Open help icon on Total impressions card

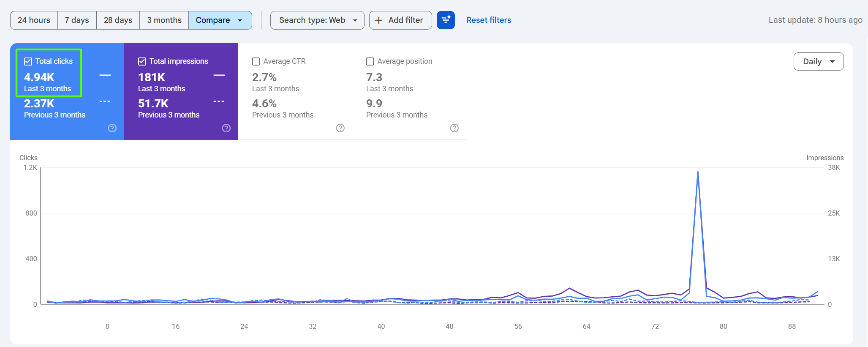(x=226, y=128)
